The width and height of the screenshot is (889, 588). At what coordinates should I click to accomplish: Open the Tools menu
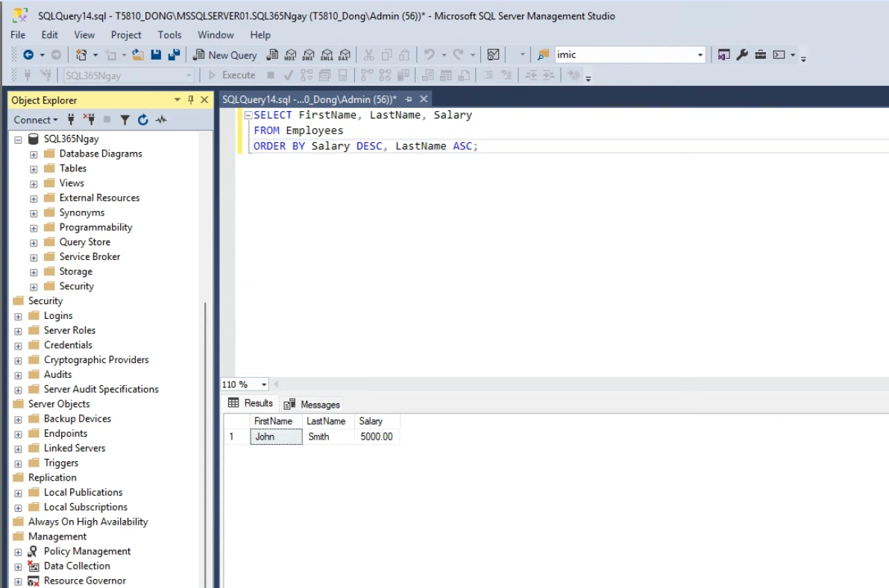click(x=169, y=35)
